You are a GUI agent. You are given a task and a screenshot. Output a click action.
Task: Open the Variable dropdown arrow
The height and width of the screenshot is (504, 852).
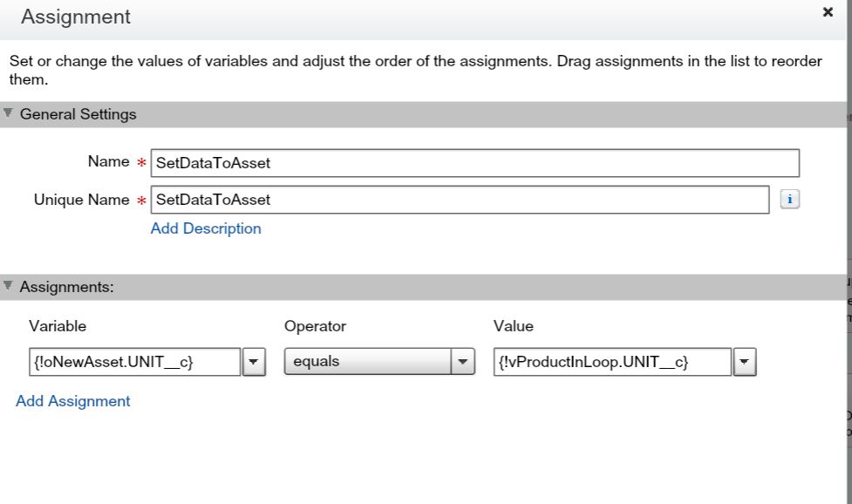253,362
